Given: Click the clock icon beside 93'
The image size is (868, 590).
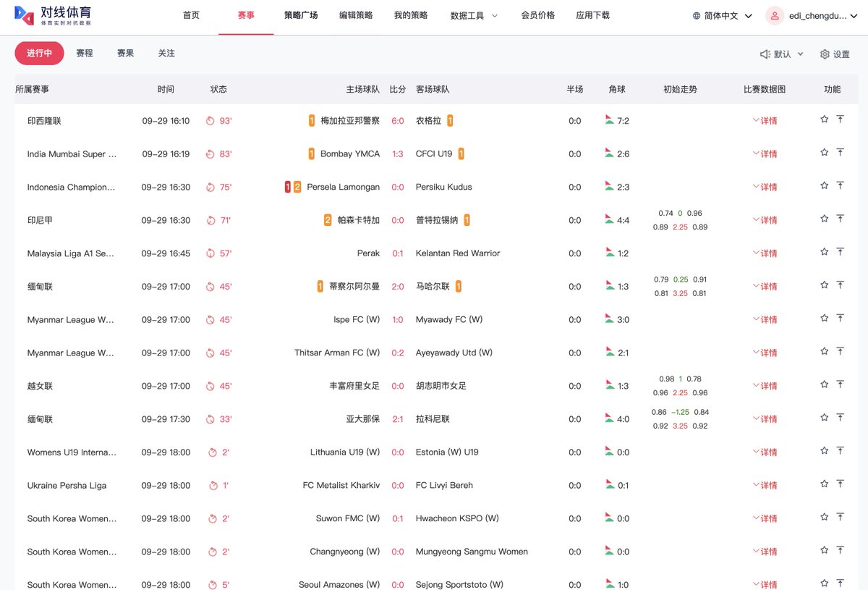Looking at the screenshot, I should [210, 121].
